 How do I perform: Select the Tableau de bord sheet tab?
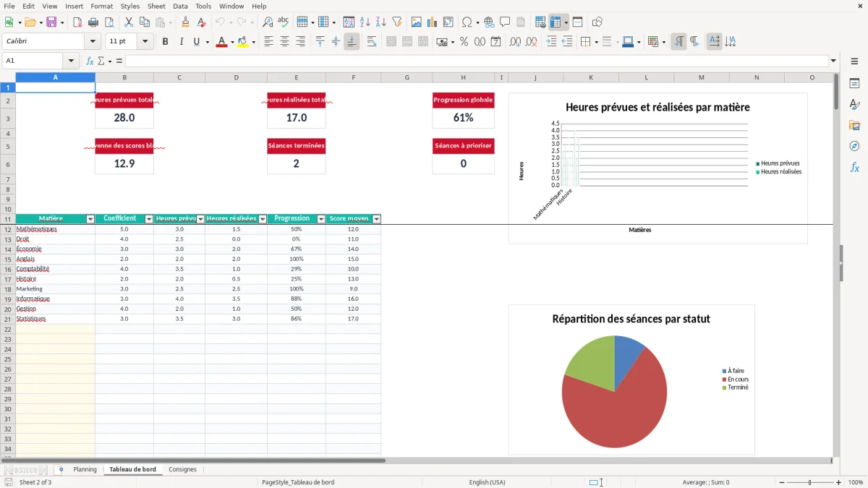(132, 469)
